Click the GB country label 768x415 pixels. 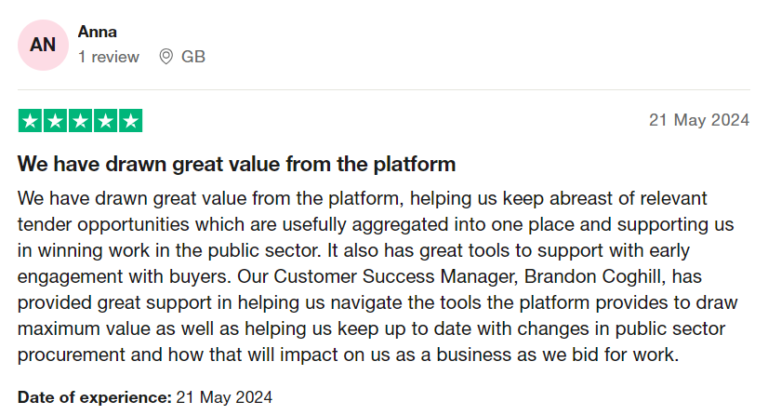(x=193, y=57)
